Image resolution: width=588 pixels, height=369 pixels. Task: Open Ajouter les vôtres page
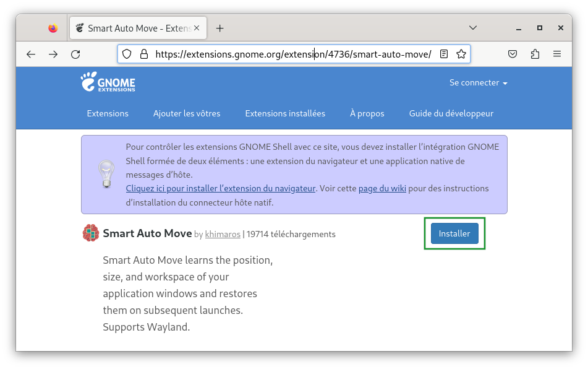coord(187,113)
